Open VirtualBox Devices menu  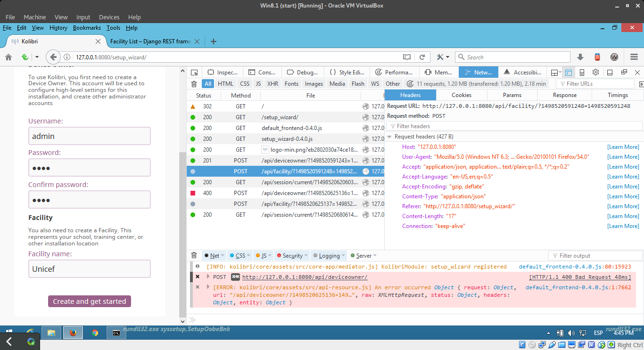109,17
